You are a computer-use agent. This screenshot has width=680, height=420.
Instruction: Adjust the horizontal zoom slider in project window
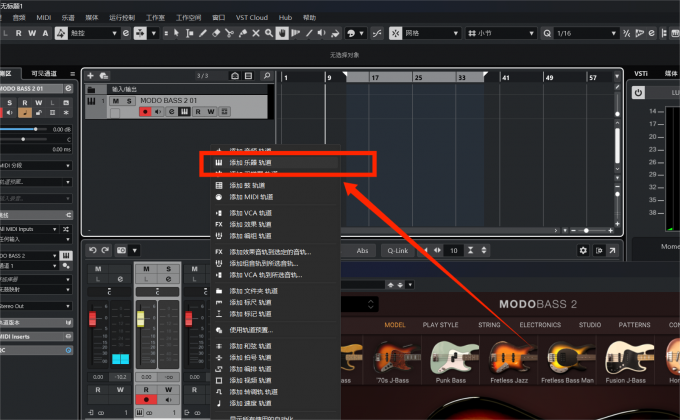click(x=586, y=230)
